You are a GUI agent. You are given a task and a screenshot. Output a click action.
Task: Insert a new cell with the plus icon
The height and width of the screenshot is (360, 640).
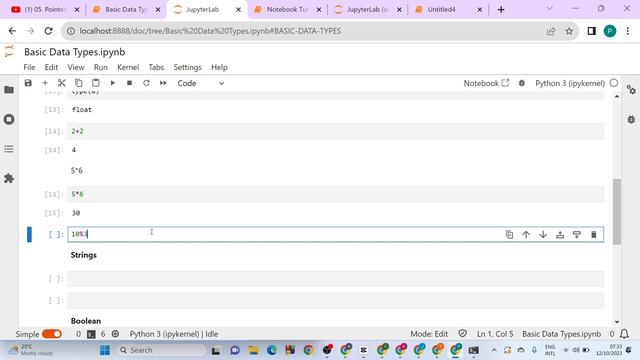[45, 83]
